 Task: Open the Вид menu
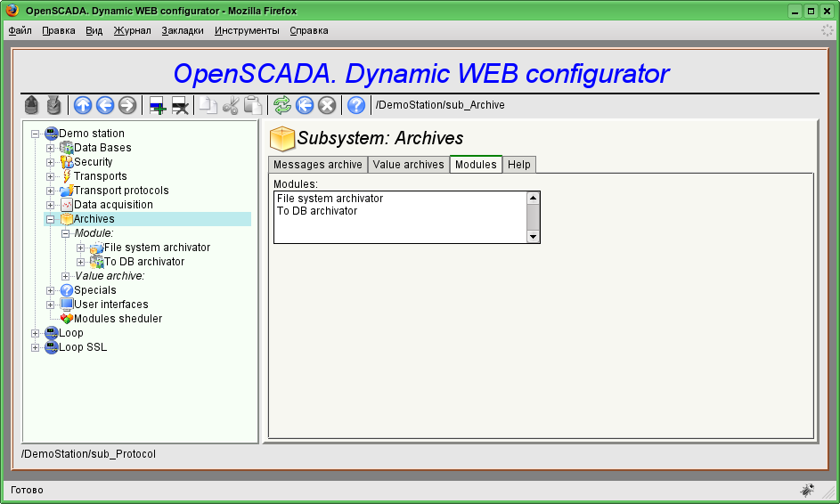tap(94, 30)
